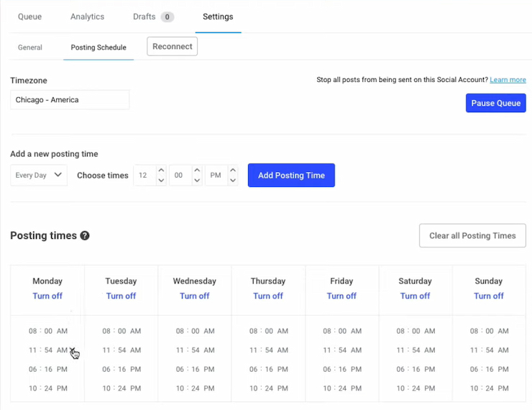Select the Settings tab
The width and height of the screenshot is (532, 410).
[218, 17]
